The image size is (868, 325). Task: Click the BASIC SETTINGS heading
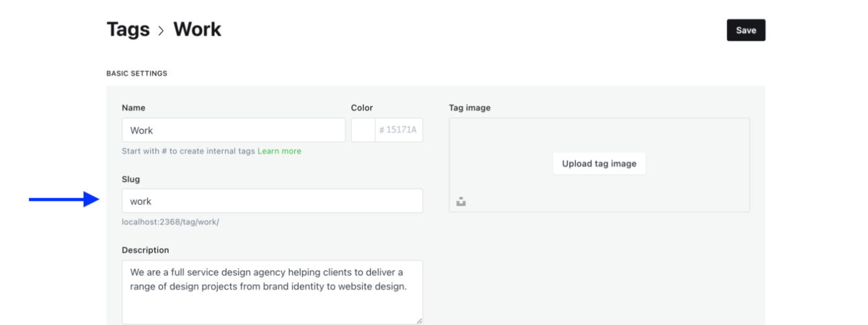pyautogui.click(x=136, y=73)
